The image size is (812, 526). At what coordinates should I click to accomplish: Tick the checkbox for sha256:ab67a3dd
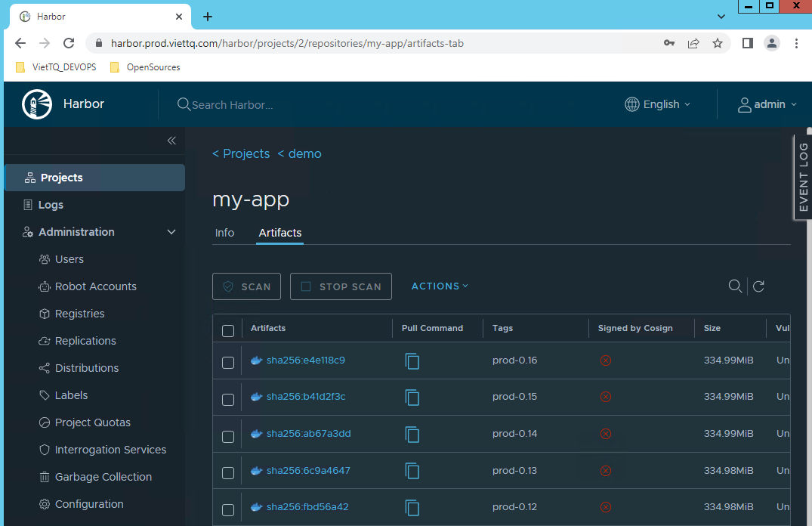coord(228,436)
